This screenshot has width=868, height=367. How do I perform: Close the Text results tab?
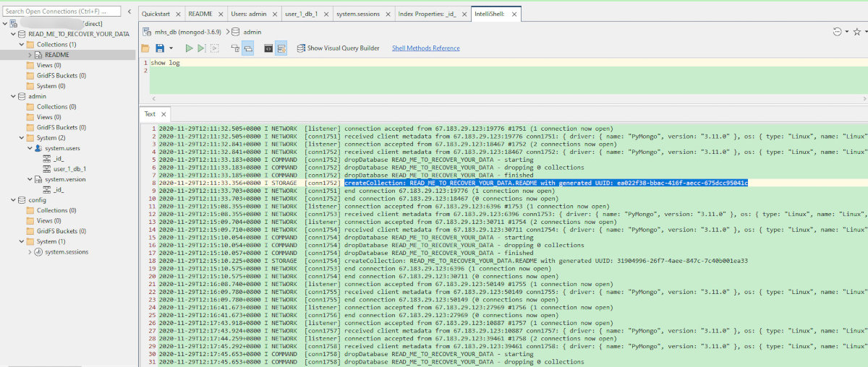tap(163, 114)
